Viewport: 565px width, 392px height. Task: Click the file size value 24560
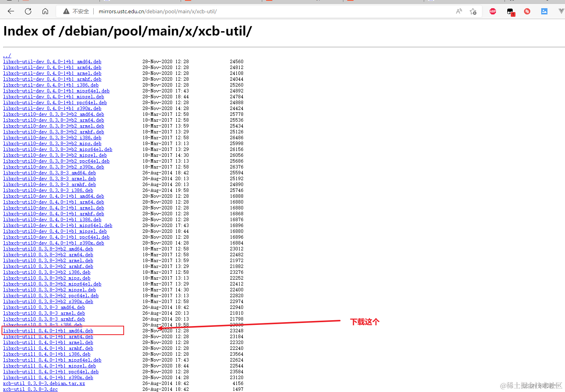click(236, 62)
